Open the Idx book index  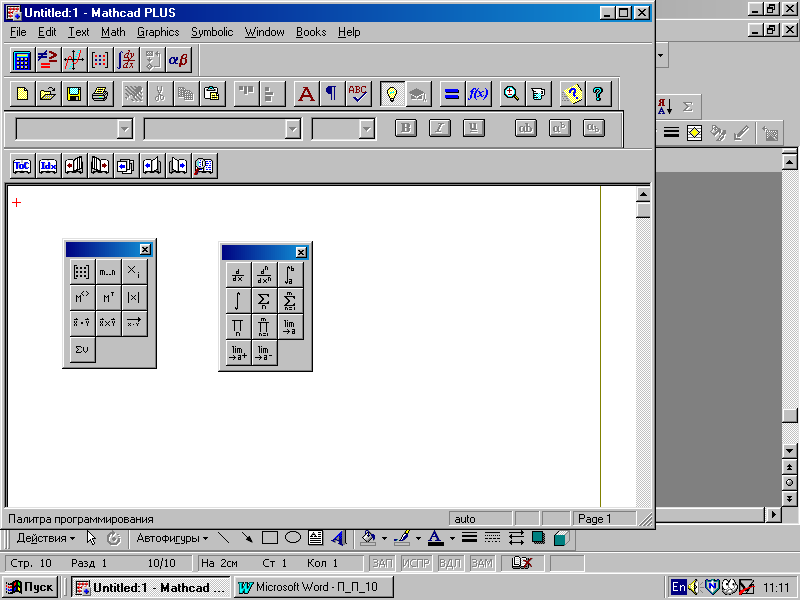[48, 166]
